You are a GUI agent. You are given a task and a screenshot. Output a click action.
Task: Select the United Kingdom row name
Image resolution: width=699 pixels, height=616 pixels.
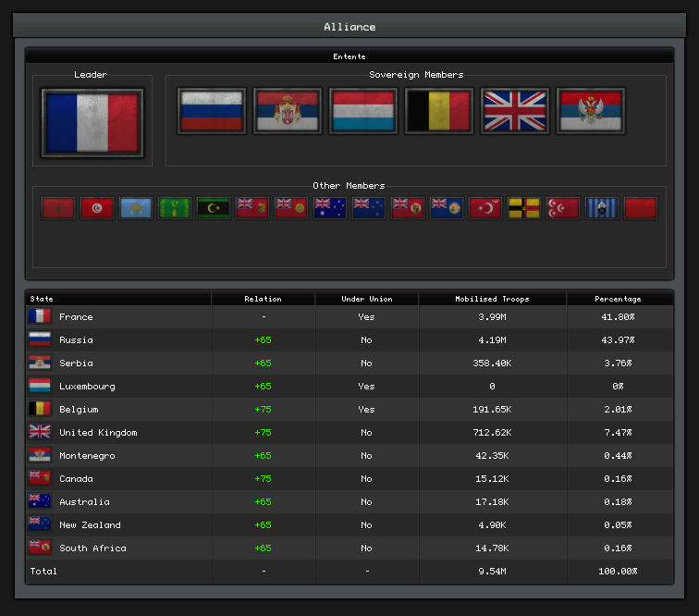point(99,433)
